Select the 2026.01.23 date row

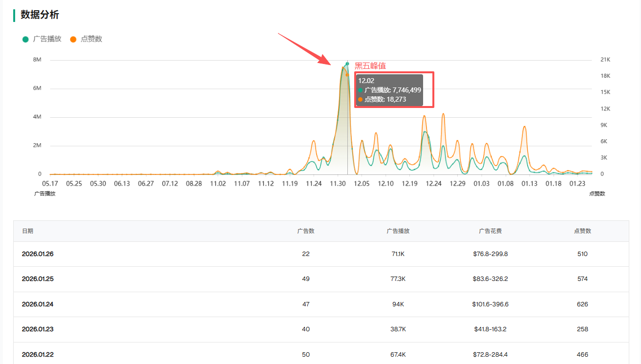tap(38, 329)
